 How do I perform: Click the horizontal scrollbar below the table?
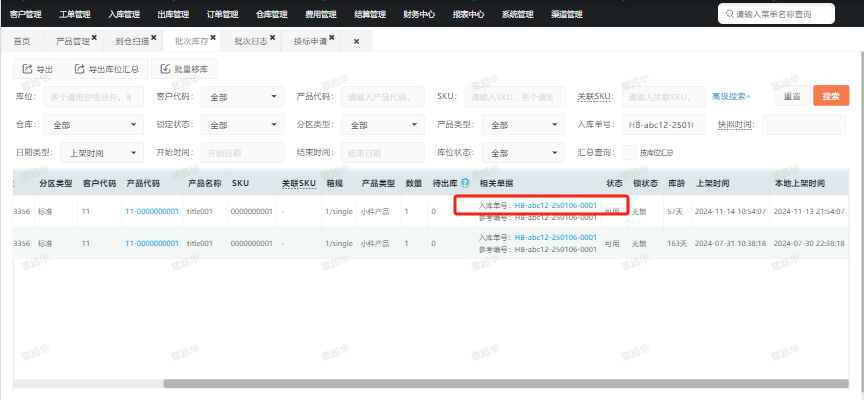[x=506, y=383]
